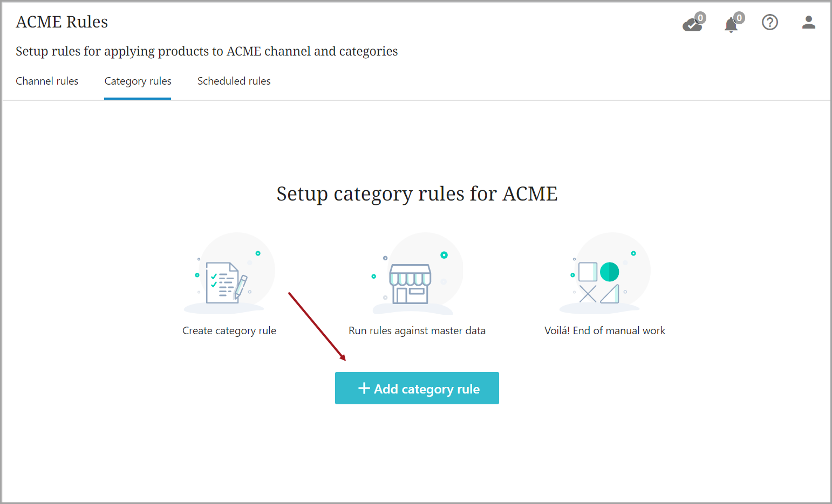Open the cloud sync status icon

click(692, 25)
